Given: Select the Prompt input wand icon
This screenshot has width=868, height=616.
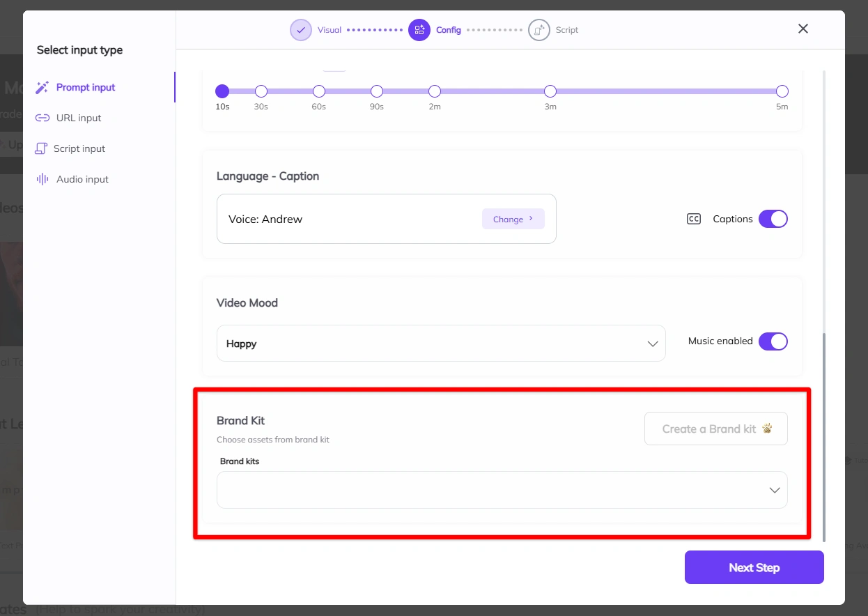Looking at the screenshot, I should [x=42, y=87].
